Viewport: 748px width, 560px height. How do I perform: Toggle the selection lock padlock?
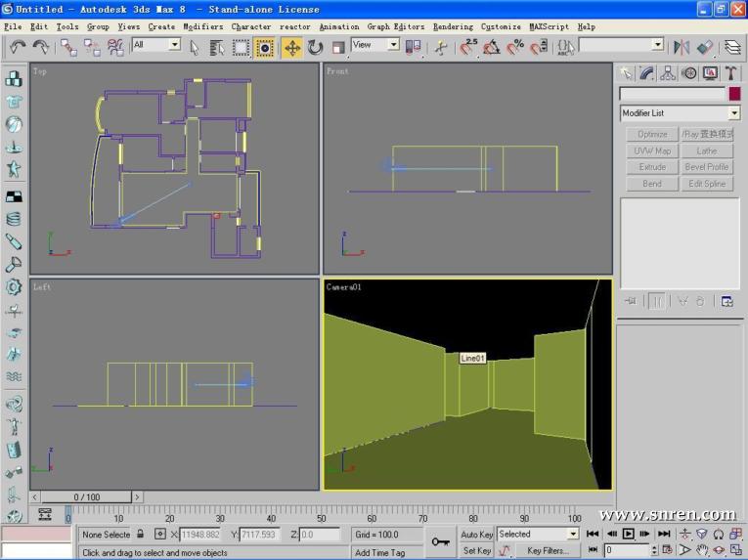(x=141, y=535)
